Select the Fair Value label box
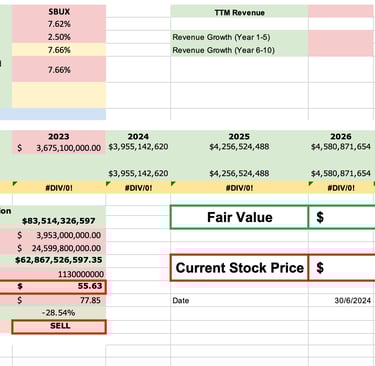The height and width of the screenshot is (366, 375). tap(239, 217)
